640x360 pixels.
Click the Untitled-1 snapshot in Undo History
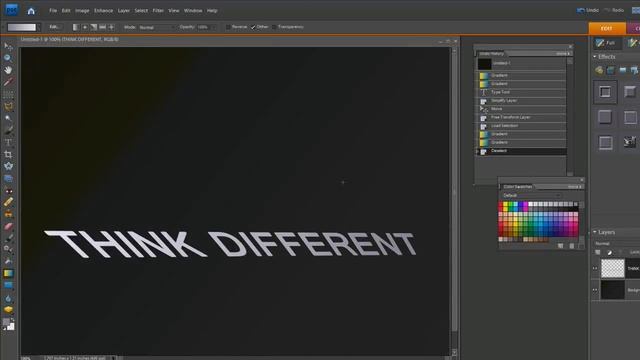(x=522, y=64)
